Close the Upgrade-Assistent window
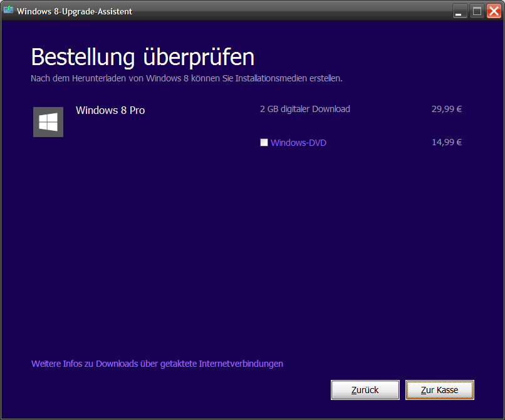 [494, 11]
